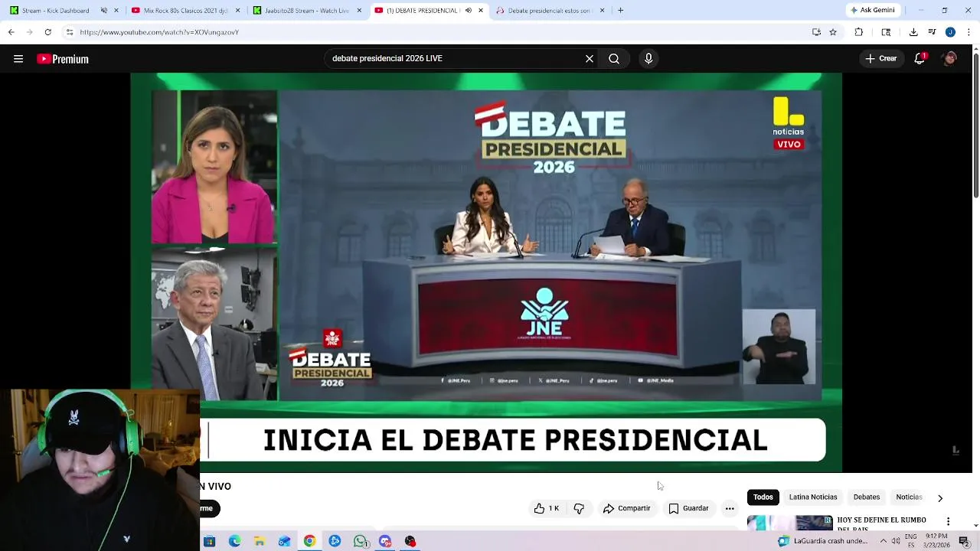
Task: Click the YouTube search magnifier button
Action: tap(614, 59)
